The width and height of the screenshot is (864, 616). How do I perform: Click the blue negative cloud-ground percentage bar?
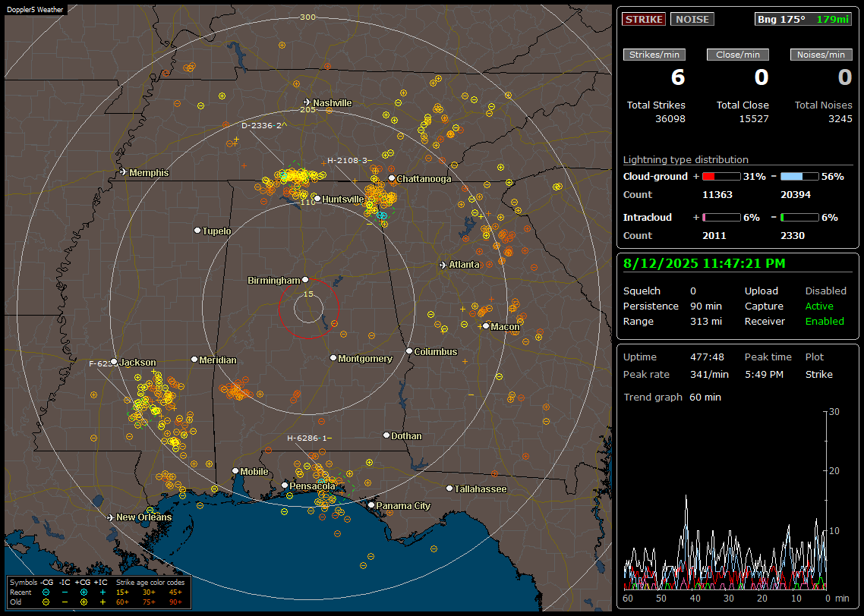[x=799, y=177]
